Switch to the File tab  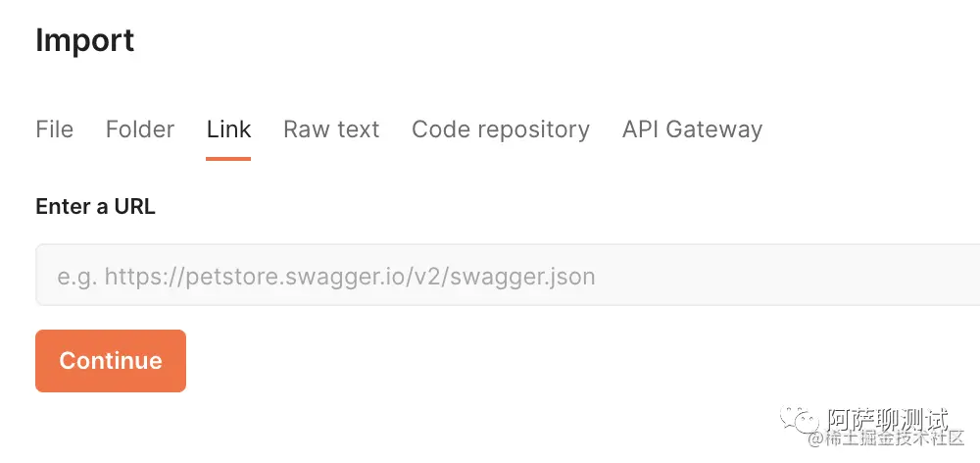coord(54,129)
